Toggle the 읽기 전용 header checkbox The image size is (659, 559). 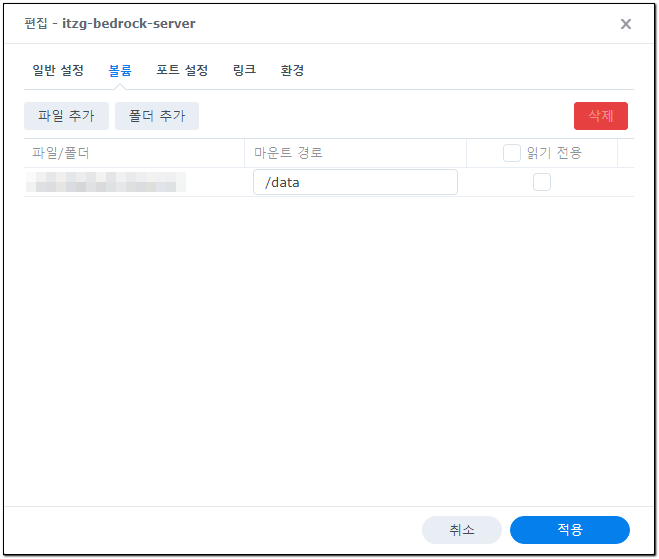pos(511,153)
